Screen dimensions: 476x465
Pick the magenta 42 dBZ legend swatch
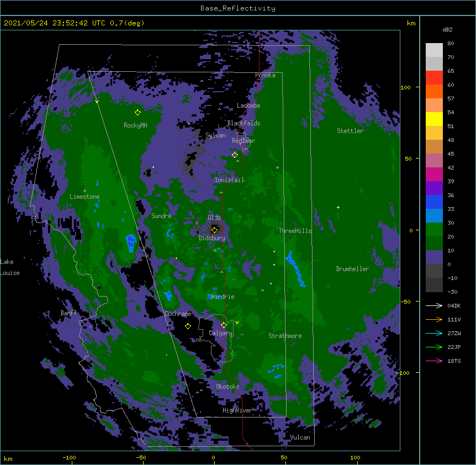pyautogui.click(x=434, y=174)
